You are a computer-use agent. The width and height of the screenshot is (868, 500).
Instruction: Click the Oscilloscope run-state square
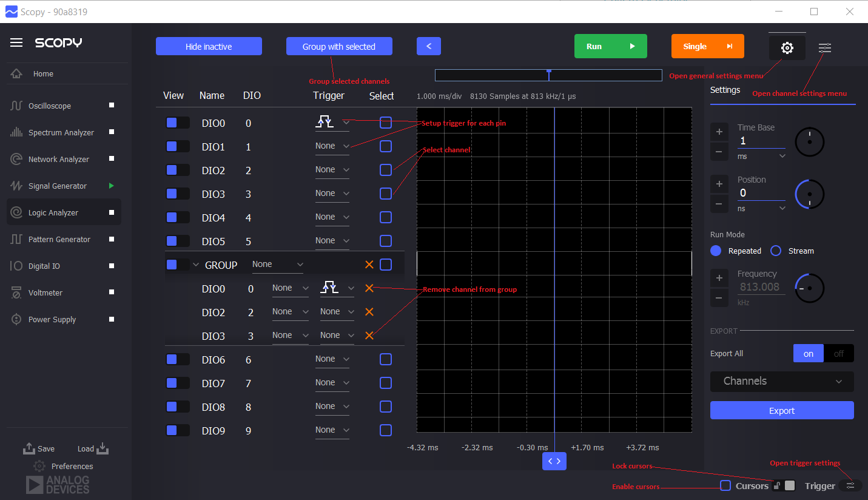click(111, 106)
